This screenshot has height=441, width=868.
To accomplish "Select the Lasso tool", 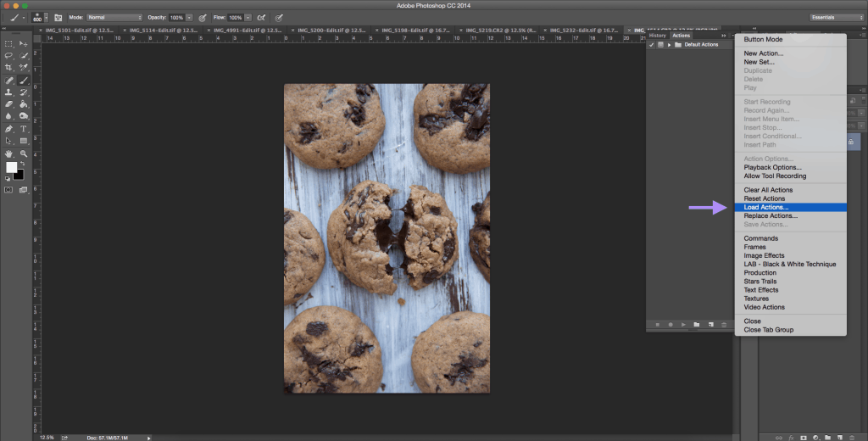I will coord(8,55).
